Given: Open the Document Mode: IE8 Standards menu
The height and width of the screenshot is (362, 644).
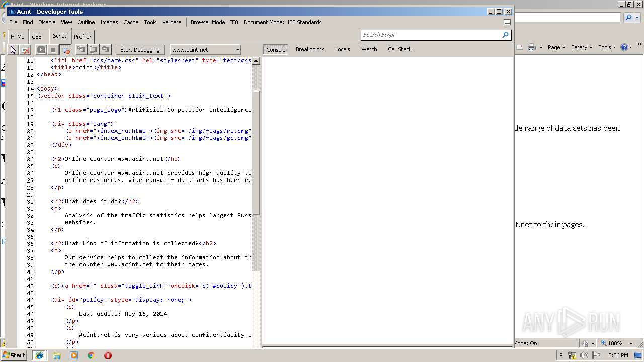Looking at the screenshot, I should click(x=283, y=22).
